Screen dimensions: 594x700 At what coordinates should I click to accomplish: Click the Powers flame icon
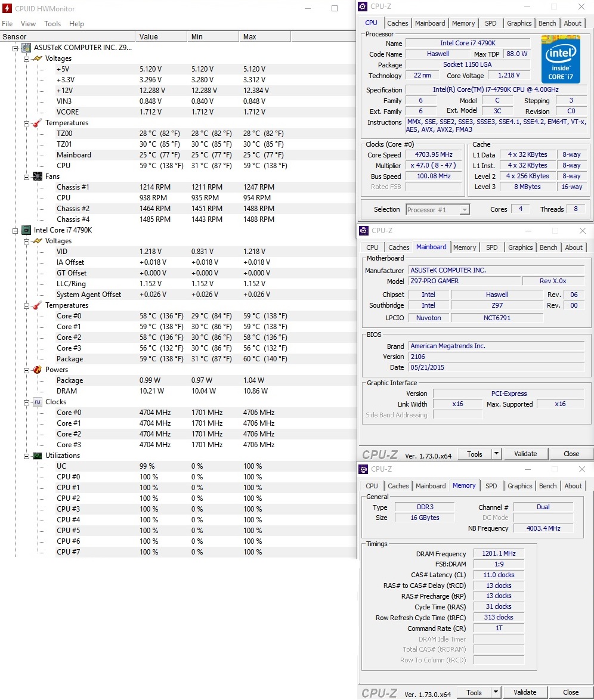[38, 370]
